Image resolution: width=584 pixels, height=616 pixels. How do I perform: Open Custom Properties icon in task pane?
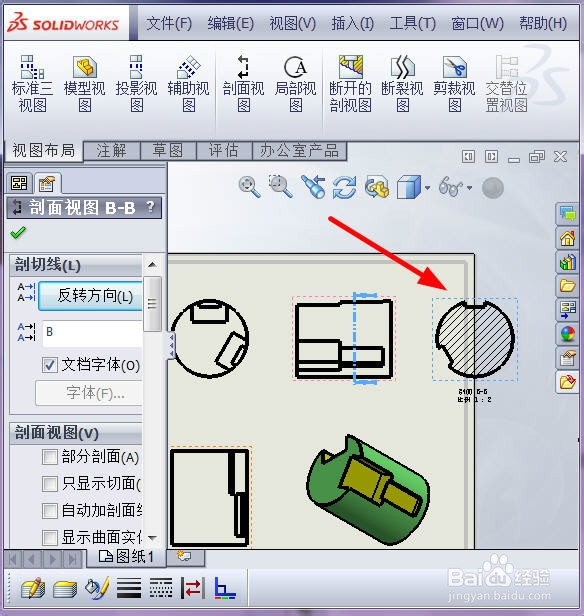tap(567, 358)
